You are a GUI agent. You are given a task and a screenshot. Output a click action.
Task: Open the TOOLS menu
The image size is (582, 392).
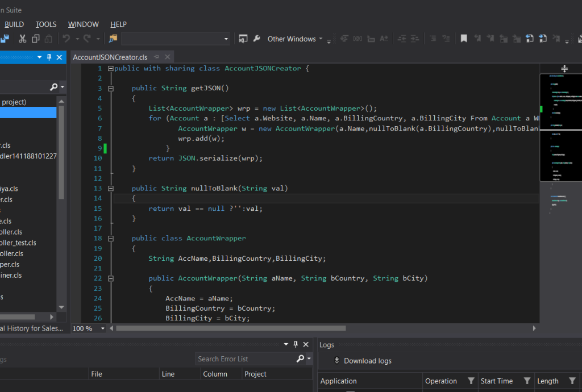click(46, 24)
